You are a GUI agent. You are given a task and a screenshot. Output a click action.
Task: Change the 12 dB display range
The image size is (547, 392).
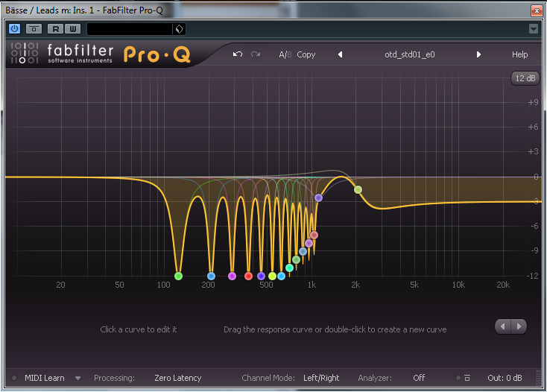(x=525, y=78)
